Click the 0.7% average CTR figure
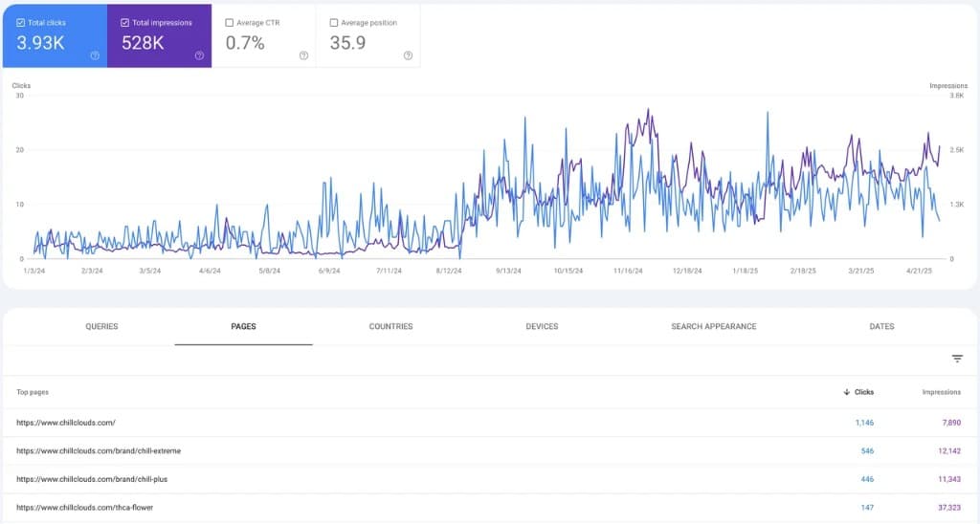Viewport: 980px width, 524px height. pos(245,43)
